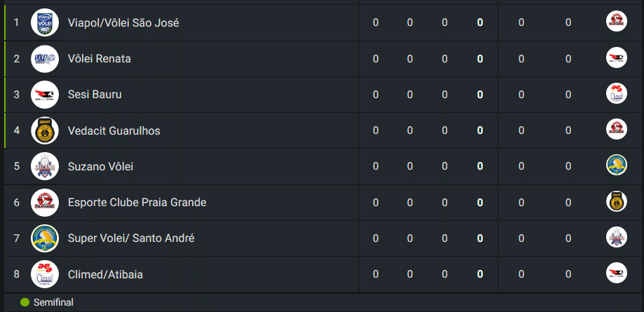The width and height of the screenshot is (644, 312).
Task: Click Super Volei/ Santo André logo beside its name
Action: 45,238
